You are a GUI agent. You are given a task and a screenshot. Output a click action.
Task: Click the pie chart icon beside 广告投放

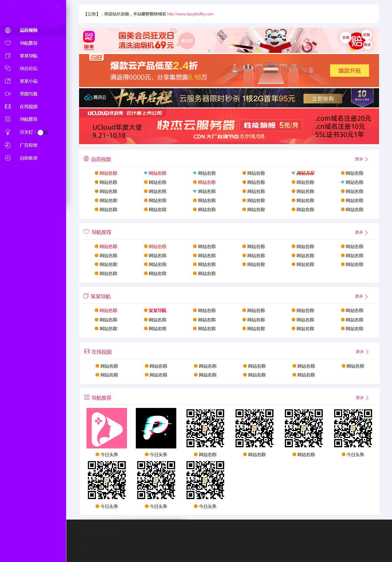[8, 145]
